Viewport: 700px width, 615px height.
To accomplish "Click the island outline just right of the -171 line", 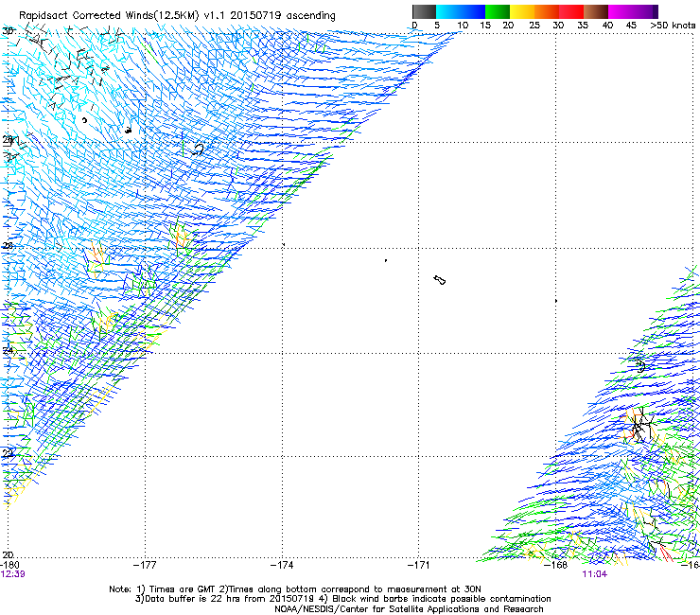I will [x=440, y=280].
